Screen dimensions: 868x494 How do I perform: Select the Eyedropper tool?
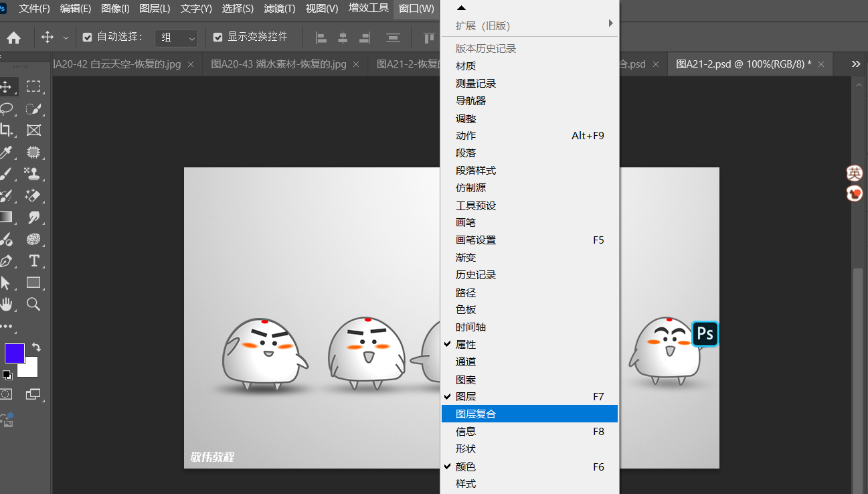tap(7, 152)
